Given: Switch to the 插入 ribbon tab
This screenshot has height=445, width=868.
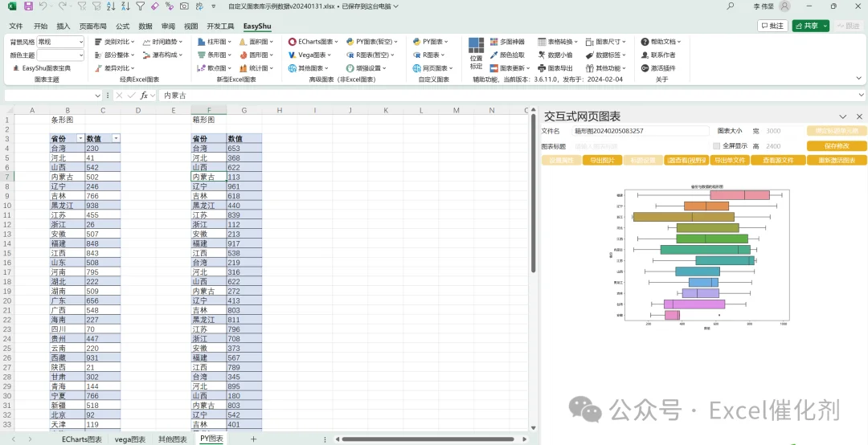Looking at the screenshot, I should [63, 26].
